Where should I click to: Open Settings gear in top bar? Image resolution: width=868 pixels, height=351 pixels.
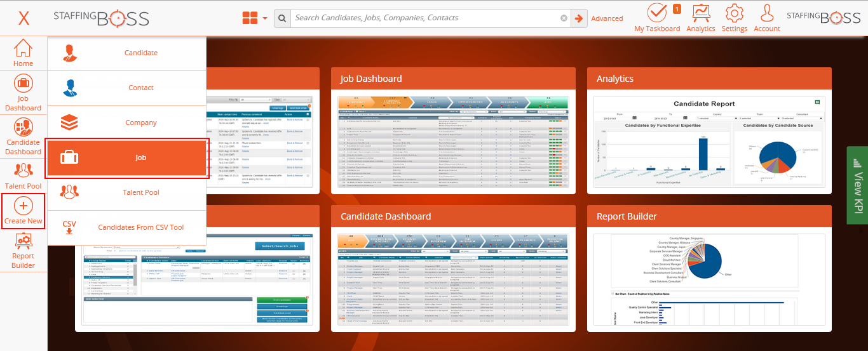(x=735, y=18)
